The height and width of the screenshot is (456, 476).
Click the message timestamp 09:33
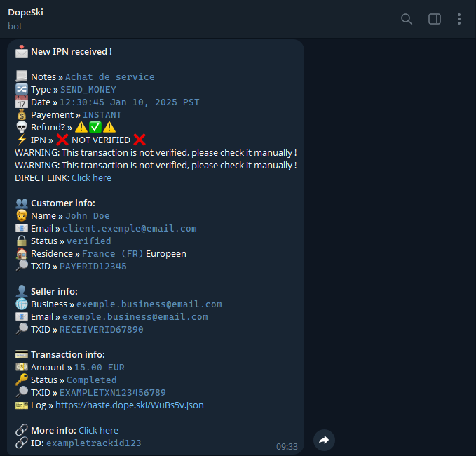click(x=287, y=446)
